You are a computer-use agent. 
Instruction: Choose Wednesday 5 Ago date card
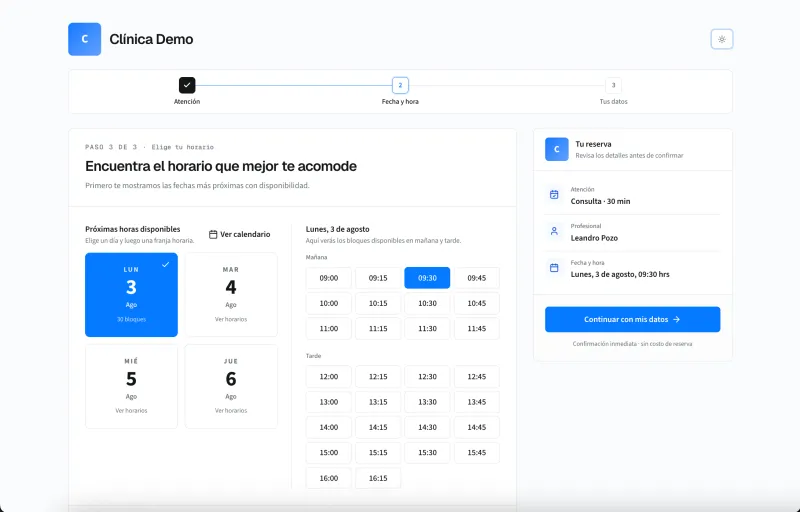point(132,387)
